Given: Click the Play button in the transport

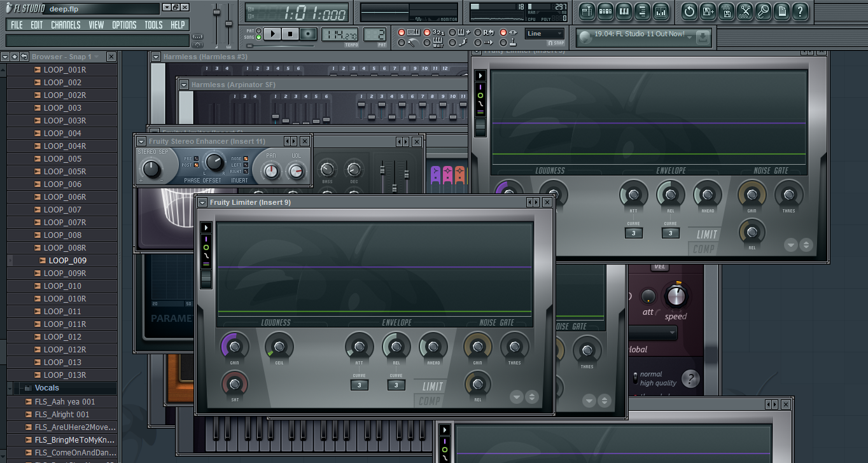Looking at the screenshot, I should [x=272, y=34].
